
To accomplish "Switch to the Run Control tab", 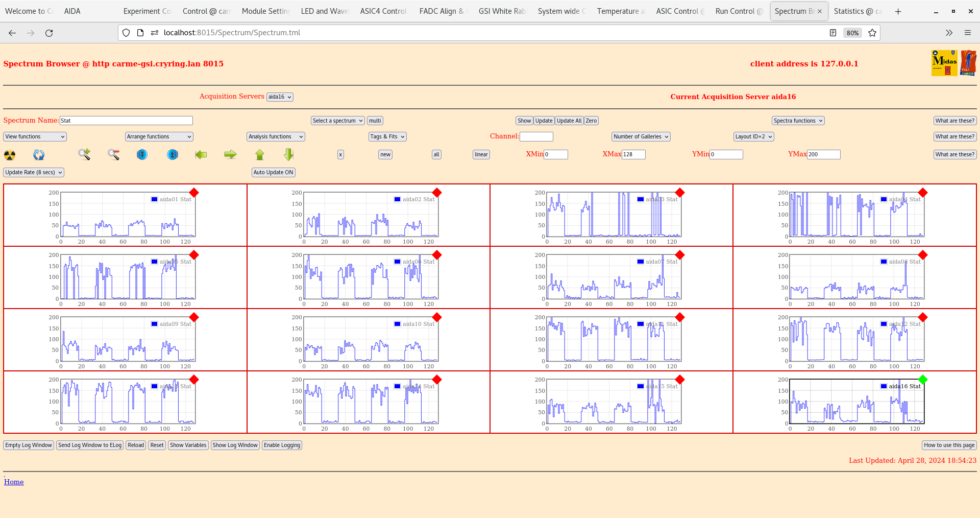I will [x=738, y=11].
